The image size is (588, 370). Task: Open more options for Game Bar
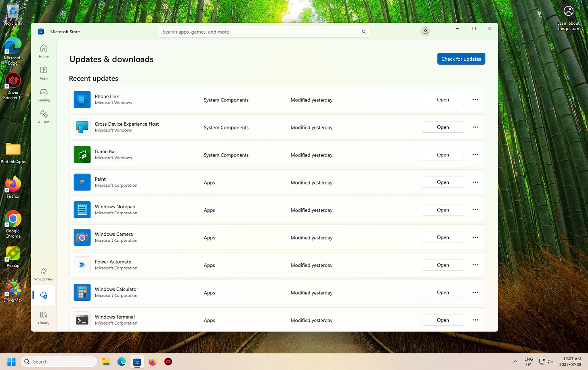click(475, 154)
